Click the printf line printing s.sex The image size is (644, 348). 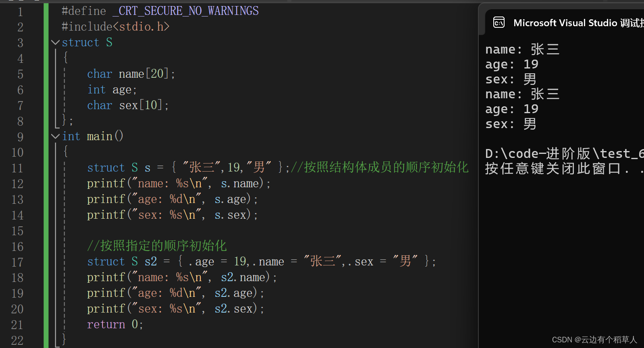point(172,215)
